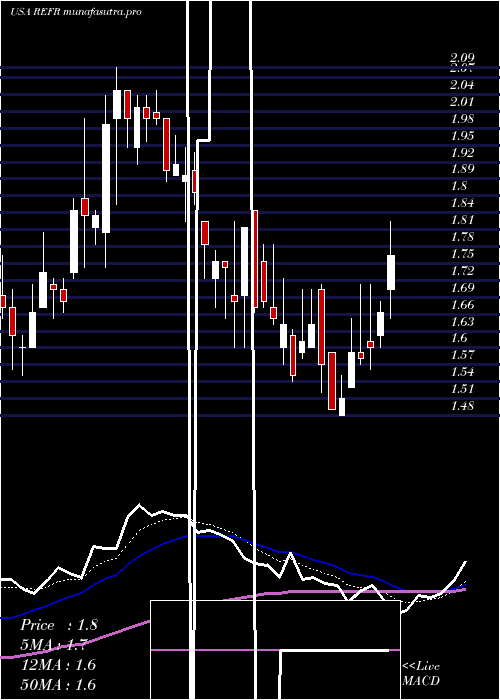
Task: Select the 1.54 price axis label
Action: [462, 372]
